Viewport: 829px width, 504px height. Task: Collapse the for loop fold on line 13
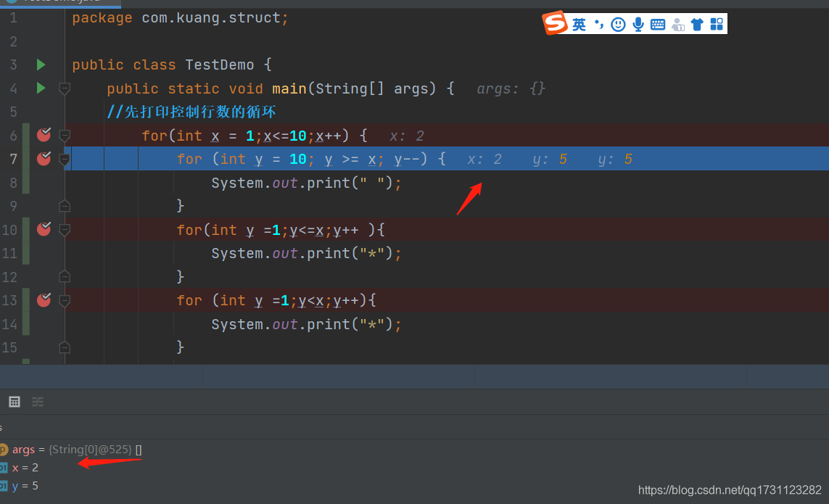[x=65, y=300]
